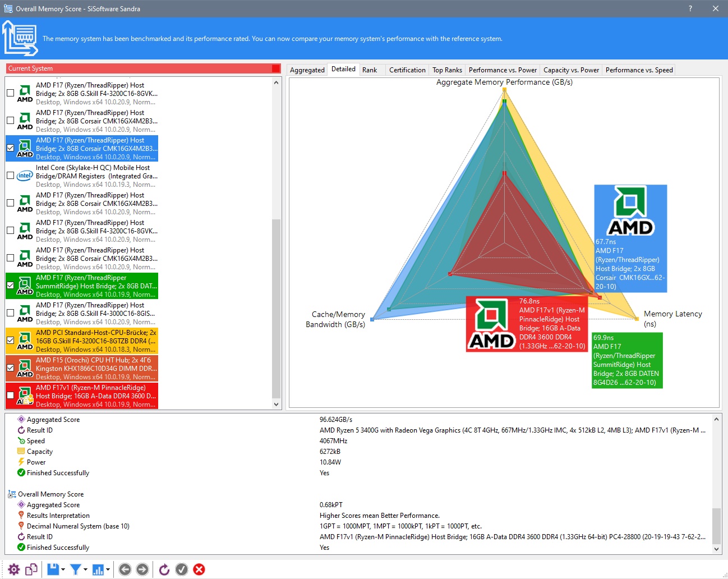Switch to the Top Ranks tab
The height and width of the screenshot is (579, 728).
tap(447, 70)
